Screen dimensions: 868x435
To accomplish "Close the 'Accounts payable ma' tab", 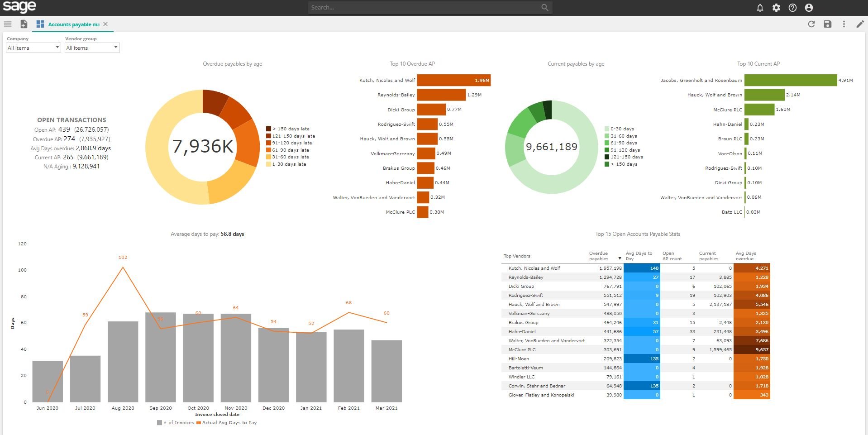I will [106, 24].
